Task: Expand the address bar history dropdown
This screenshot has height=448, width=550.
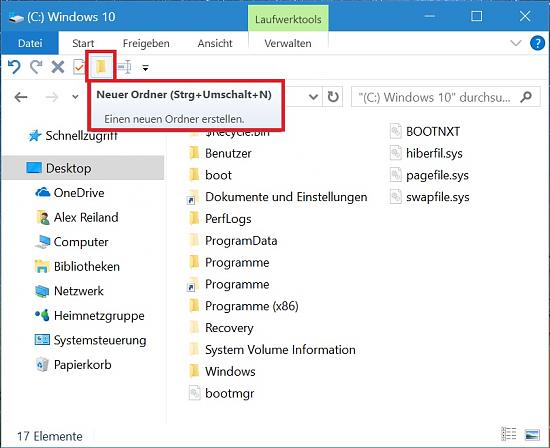Action: [x=313, y=97]
